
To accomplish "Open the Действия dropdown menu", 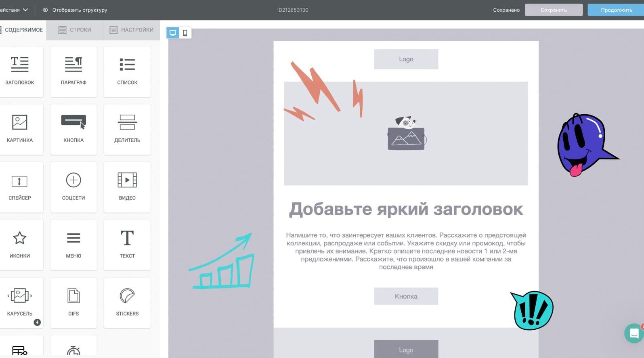I will point(14,10).
